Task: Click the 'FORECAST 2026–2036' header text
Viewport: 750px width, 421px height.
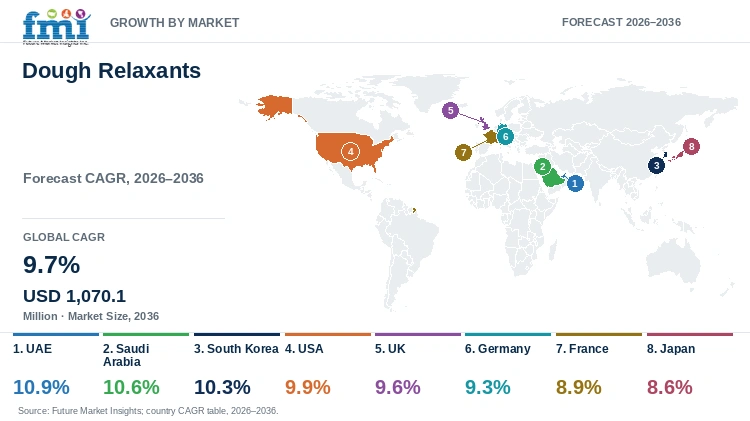Action: (x=621, y=22)
